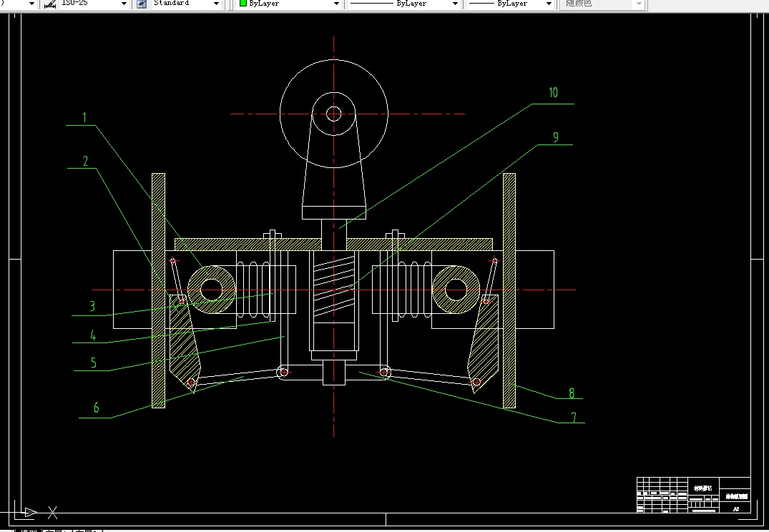Screen dimensions: 769x532
Task: Select callout number 9 label
Action: tap(555, 137)
